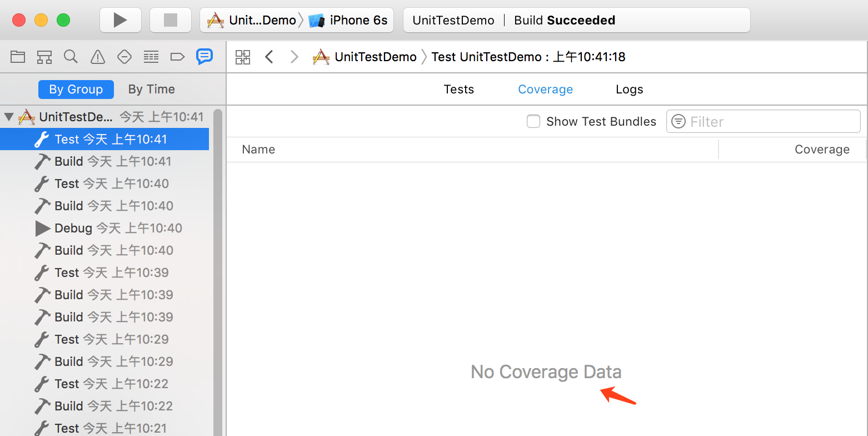The image size is (868, 436).
Task: Select the Report navigator speech bubble icon
Action: 204,56
